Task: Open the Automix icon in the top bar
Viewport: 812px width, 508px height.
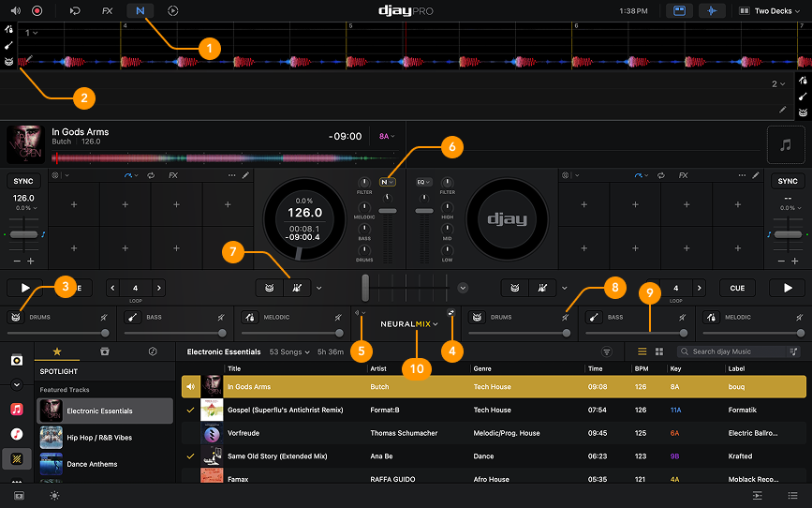Action: coord(75,11)
